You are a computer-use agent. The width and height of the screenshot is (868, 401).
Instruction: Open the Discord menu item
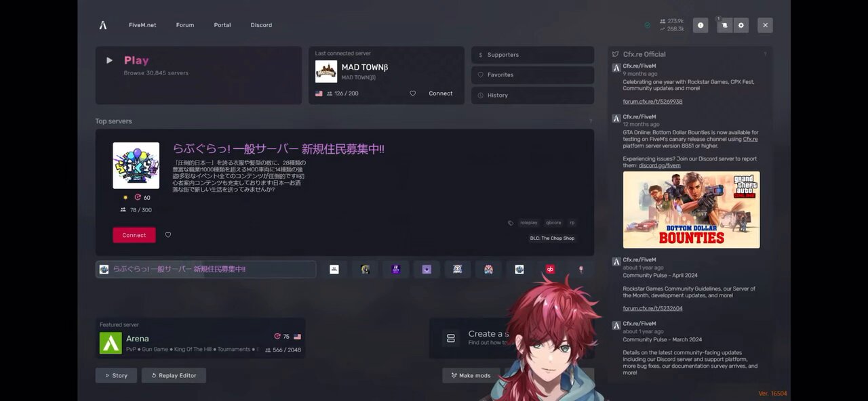click(x=261, y=25)
